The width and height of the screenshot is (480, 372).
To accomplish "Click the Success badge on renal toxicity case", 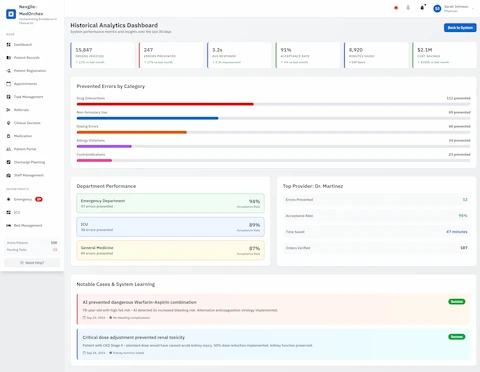I will 457,337.
